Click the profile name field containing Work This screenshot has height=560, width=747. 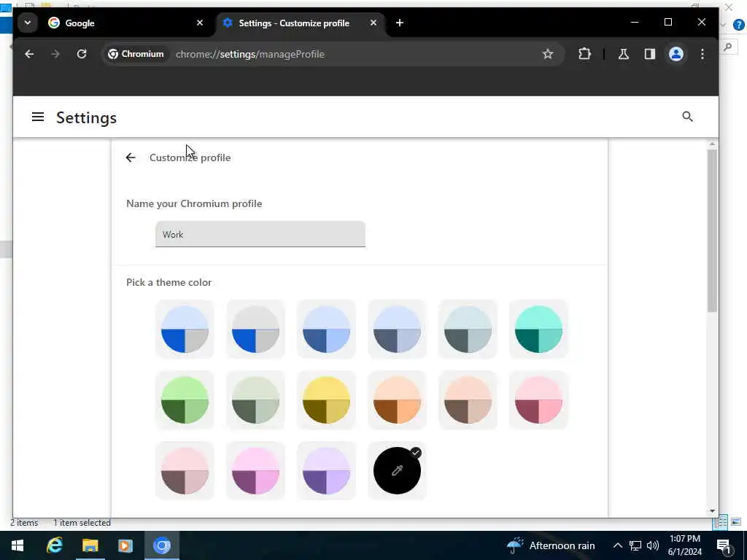pyautogui.click(x=260, y=234)
